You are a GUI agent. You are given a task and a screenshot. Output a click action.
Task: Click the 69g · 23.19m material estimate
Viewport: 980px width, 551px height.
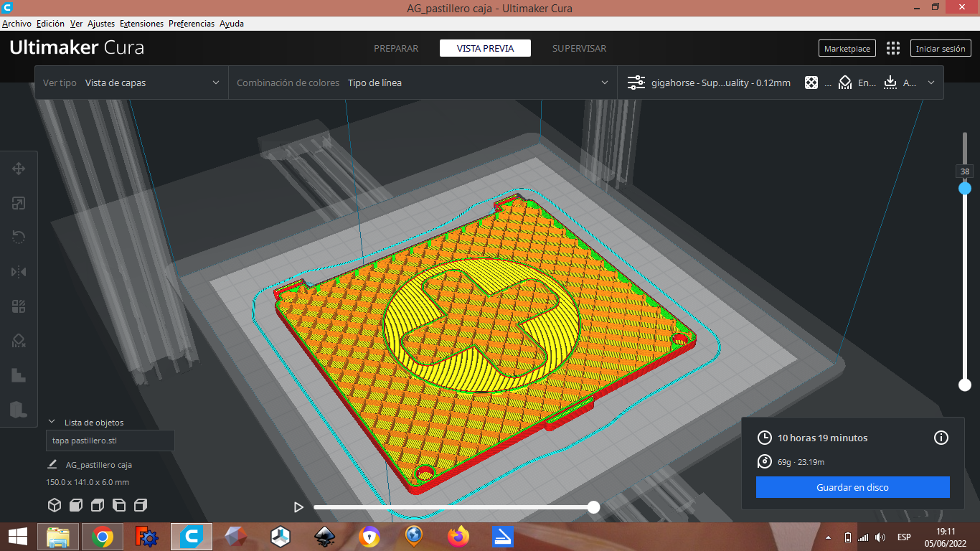click(x=801, y=462)
